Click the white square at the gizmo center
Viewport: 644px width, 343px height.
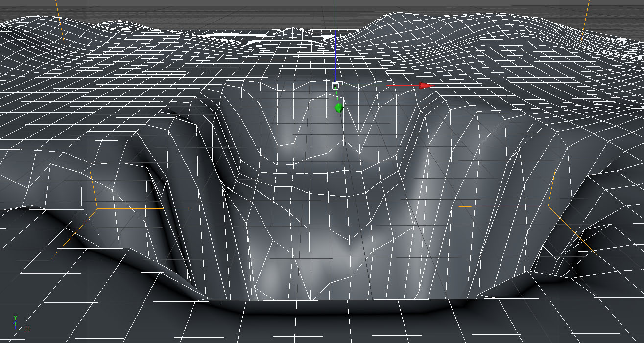[335, 86]
